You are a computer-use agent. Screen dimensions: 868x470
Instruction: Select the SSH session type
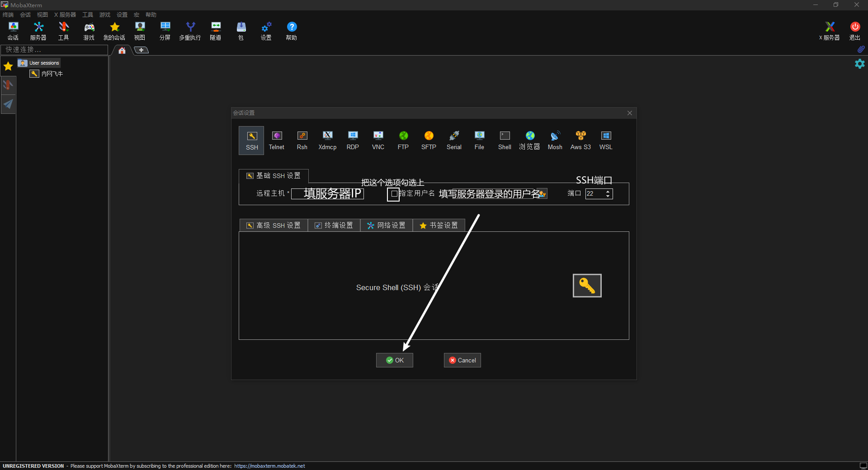coord(252,141)
